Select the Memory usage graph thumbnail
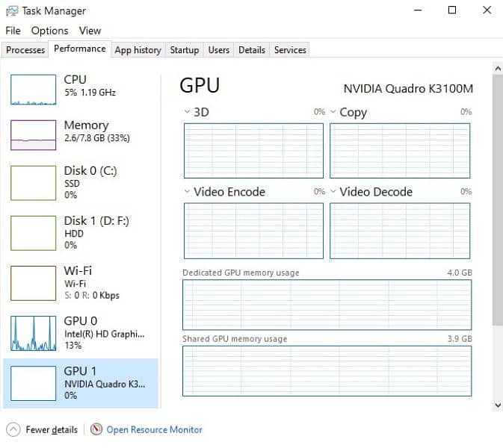 (x=33, y=135)
